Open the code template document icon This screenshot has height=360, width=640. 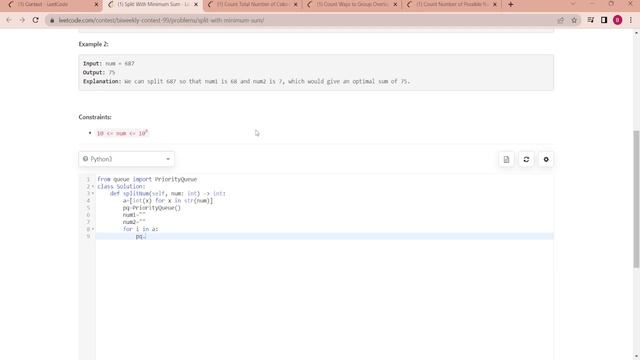(x=506, y=159)
